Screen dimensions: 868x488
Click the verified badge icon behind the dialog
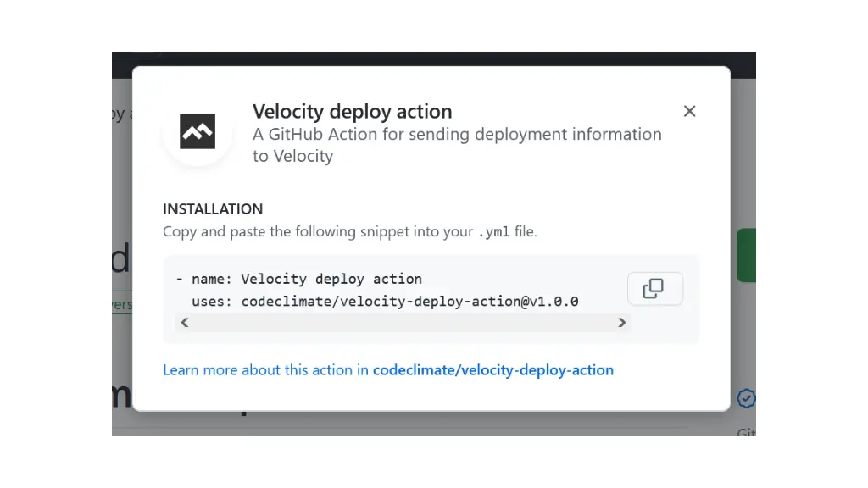point(746,398)
